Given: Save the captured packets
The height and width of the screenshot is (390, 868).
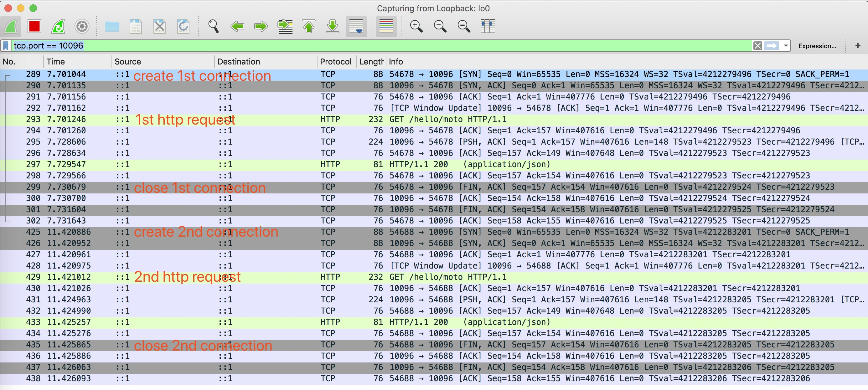Looking at the screenshot, I should click(x=136, y=26).
